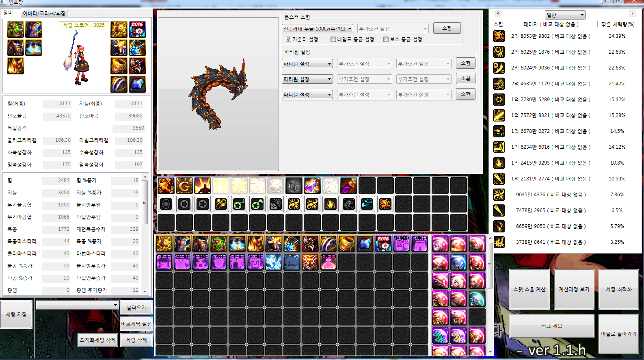Viewport: 644px width, 360px height.
Task: Click the blue crystal orb in the right-hand orb grid
Action: coord(458,262)
